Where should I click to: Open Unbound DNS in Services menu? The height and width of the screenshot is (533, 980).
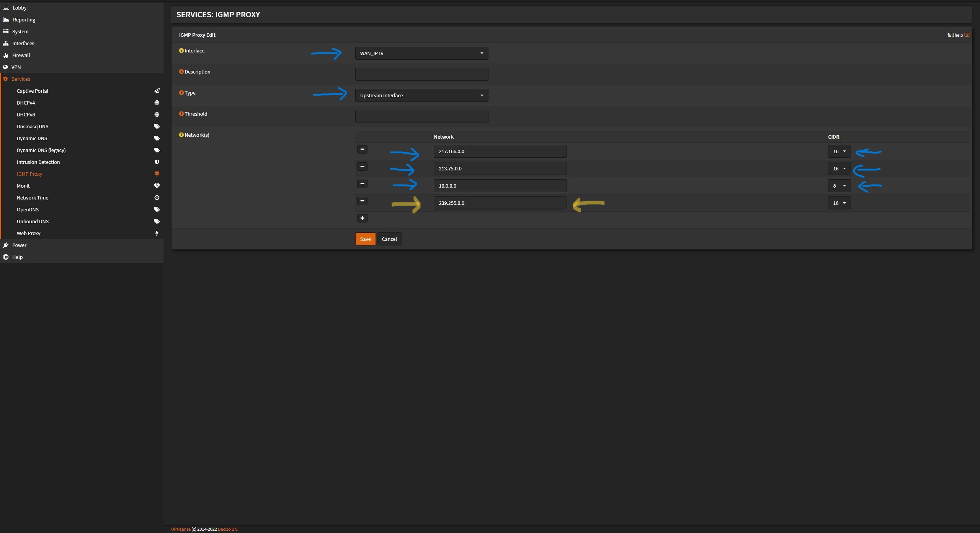pos(33,221)
